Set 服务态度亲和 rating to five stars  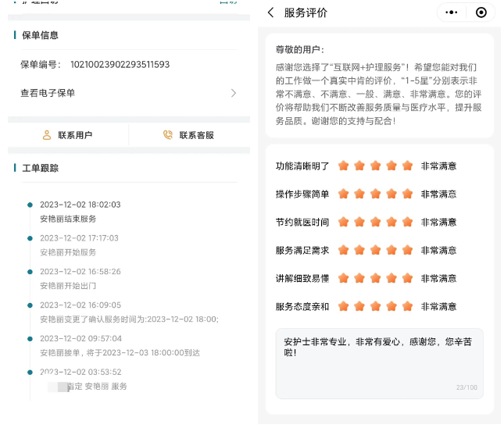(x=407, y=306)
